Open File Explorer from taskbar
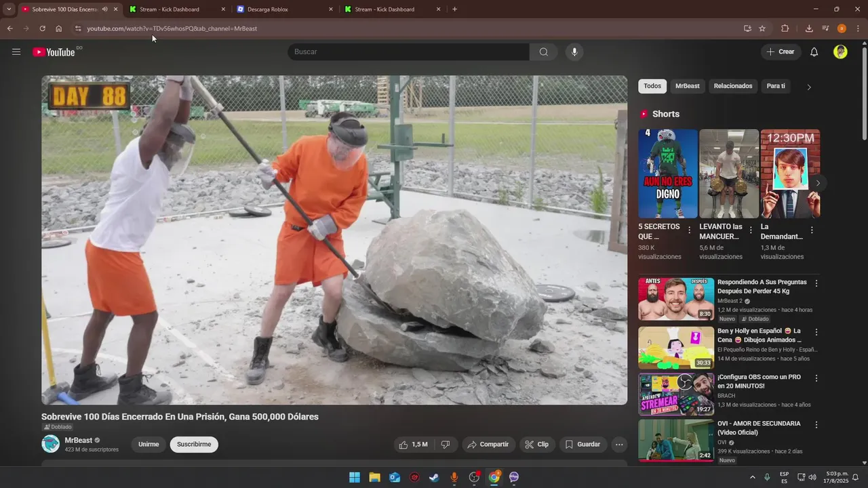868x488 pixels. 374,477
